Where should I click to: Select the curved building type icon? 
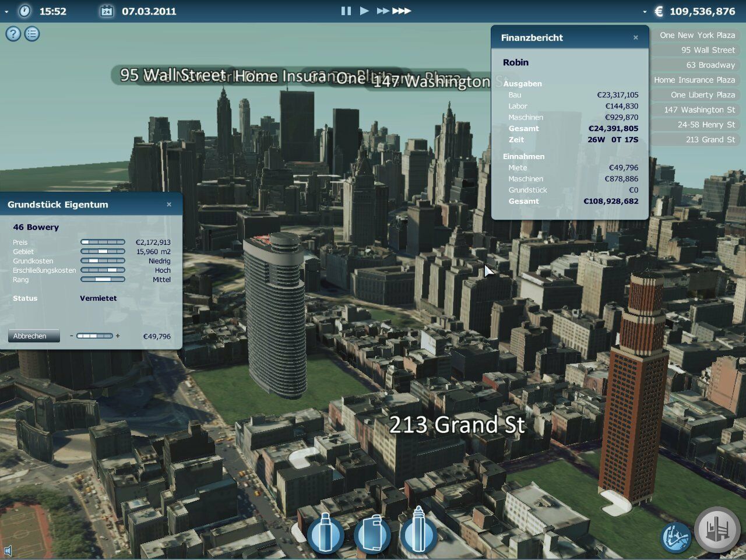[x=371, y=533]
